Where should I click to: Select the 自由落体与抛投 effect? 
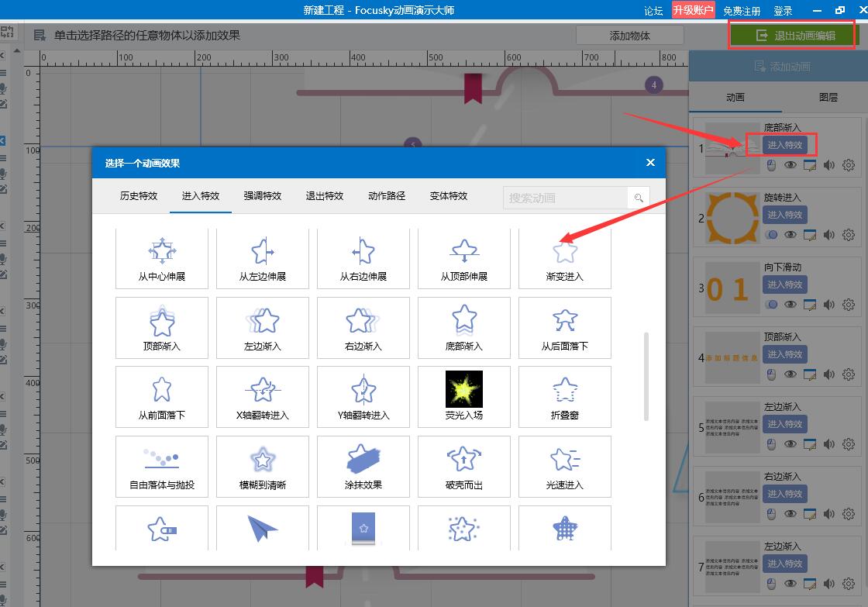[x=162, y=467]
